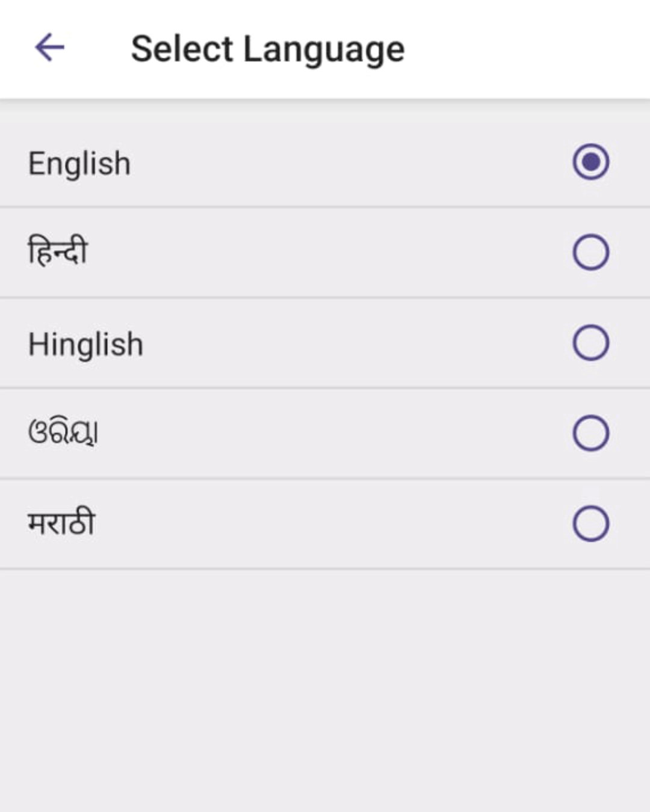
Task: Go back using the arrow icon
Action: pyautogui.click(x=50, y=48)
